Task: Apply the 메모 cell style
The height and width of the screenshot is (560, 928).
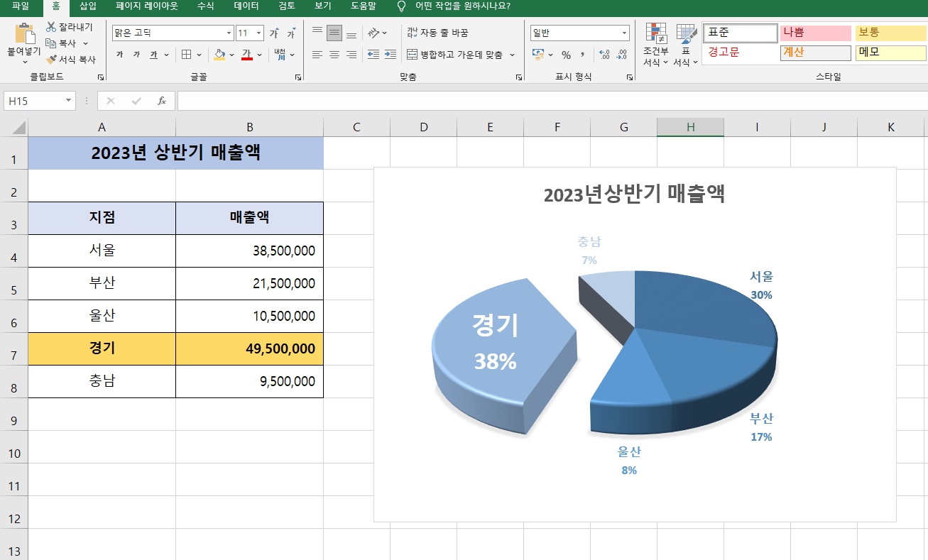Action: 890,53
